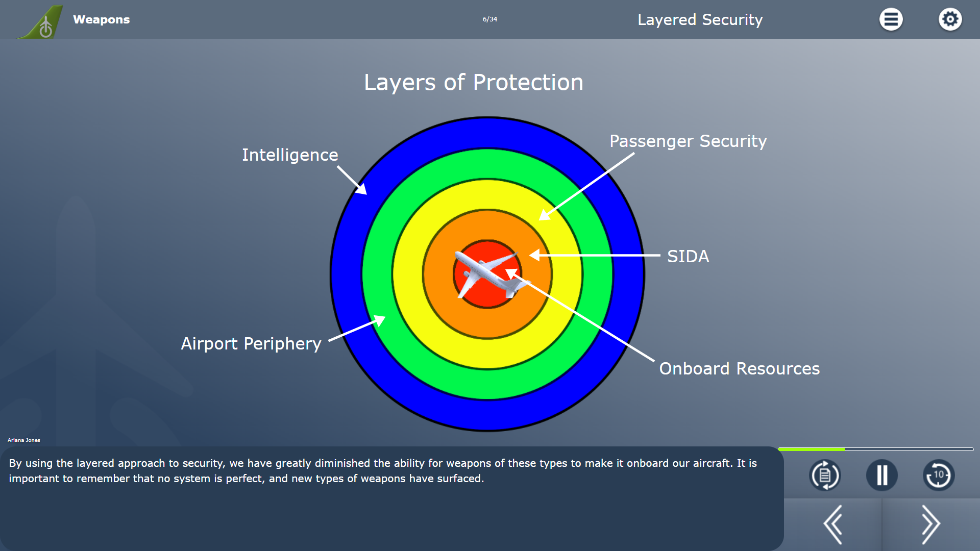Image resolution: width=980 pixels, height=551 pixels.
Task: Open the hamburger menu icon
Action: (891, 19)
